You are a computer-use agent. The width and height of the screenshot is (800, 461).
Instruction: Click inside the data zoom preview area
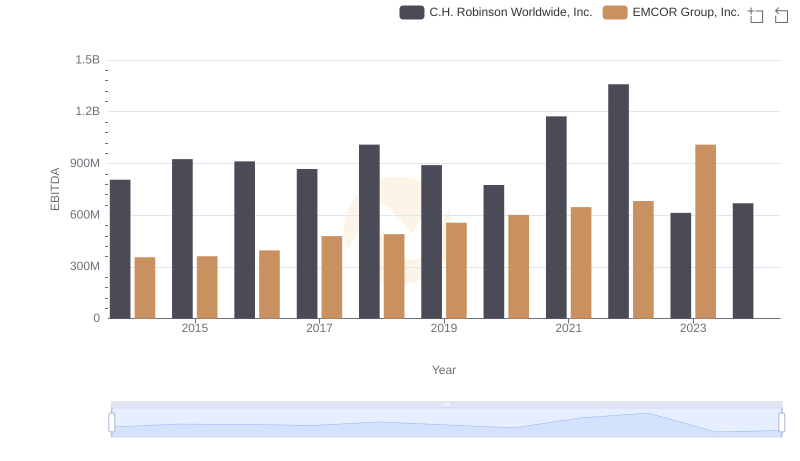446,423
